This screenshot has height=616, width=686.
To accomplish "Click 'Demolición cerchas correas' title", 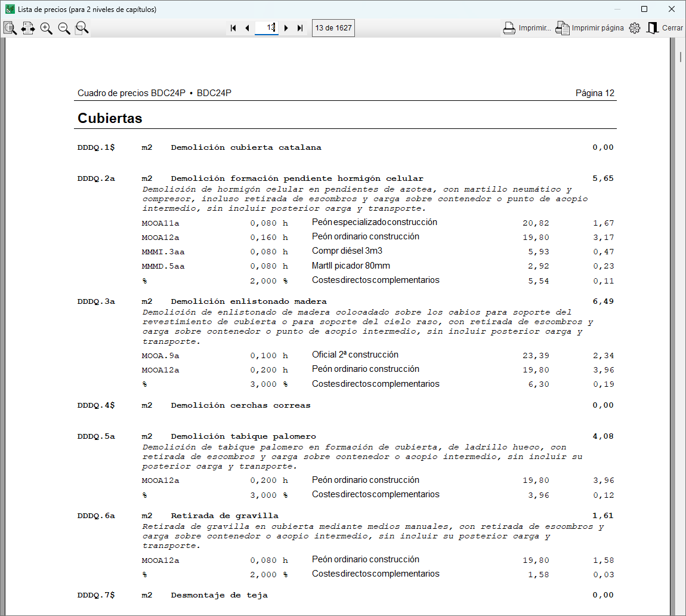I will point(240,405).
